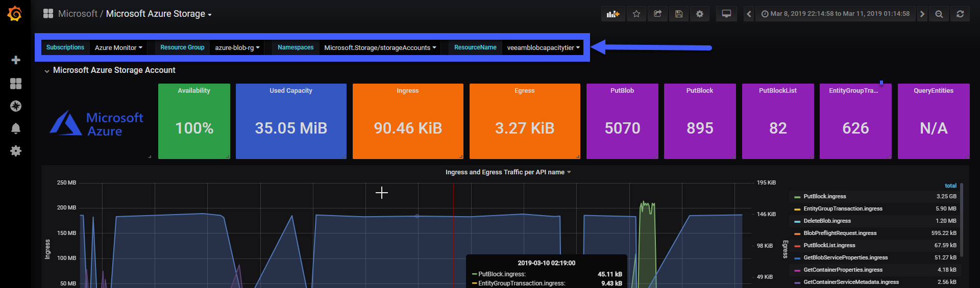Shift time range forward arrow
This screenshot has width=980, height=288.
(922, 14)
